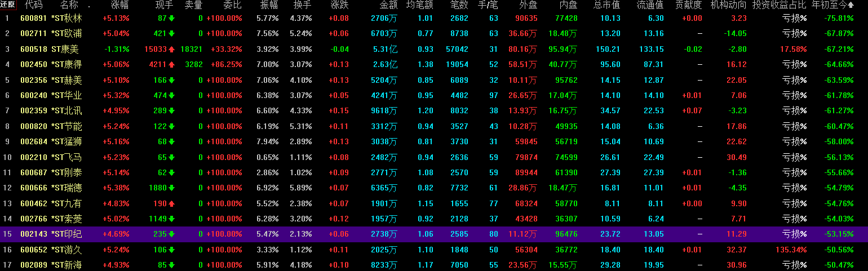
Task: Sort by the 金额 column header
Action: [x=388, y=5]
